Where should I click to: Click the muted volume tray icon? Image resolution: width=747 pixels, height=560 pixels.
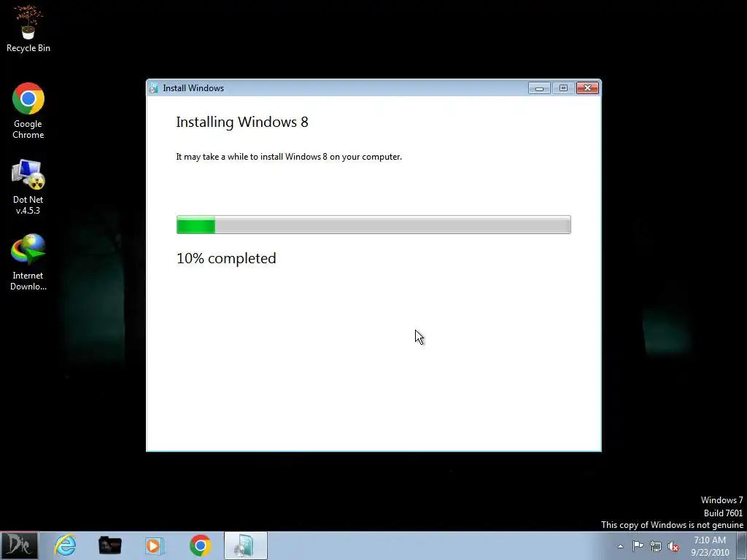point(673,546)
